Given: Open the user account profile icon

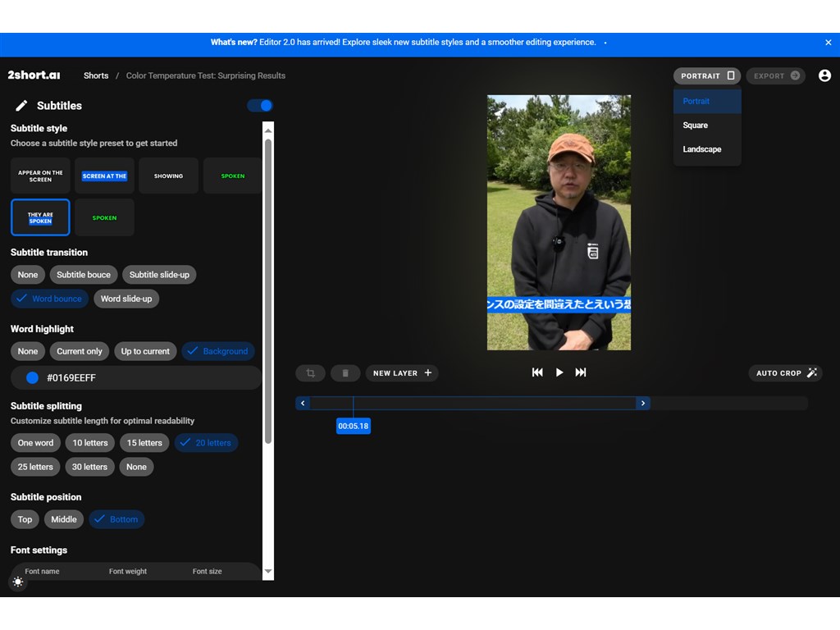Looking at the screenshot, I should point(825,75).
